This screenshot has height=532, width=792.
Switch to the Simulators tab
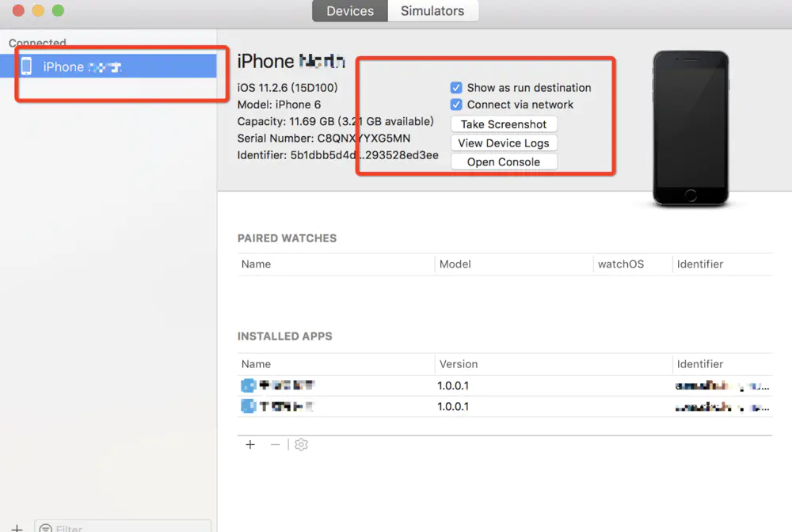[x=432, y=10]
